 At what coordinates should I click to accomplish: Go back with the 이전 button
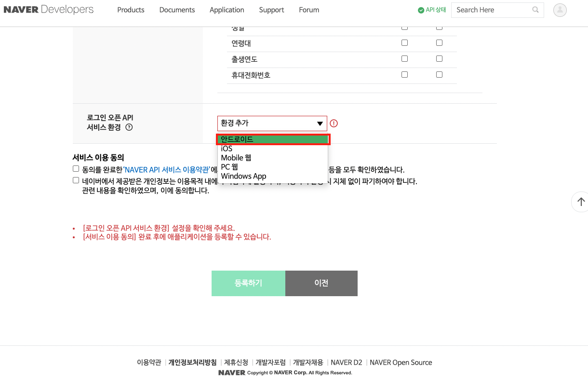(x=321, y=283)
